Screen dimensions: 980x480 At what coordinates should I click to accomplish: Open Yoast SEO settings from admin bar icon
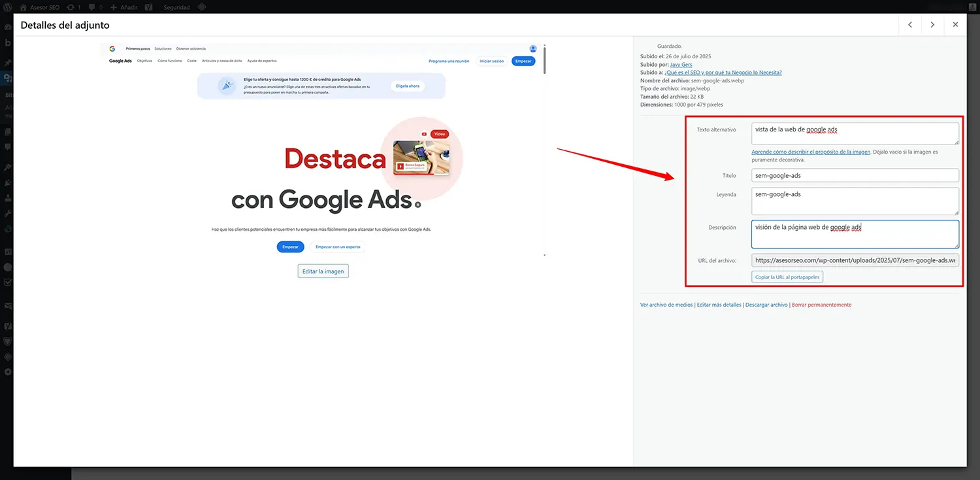tap(148, 7)
